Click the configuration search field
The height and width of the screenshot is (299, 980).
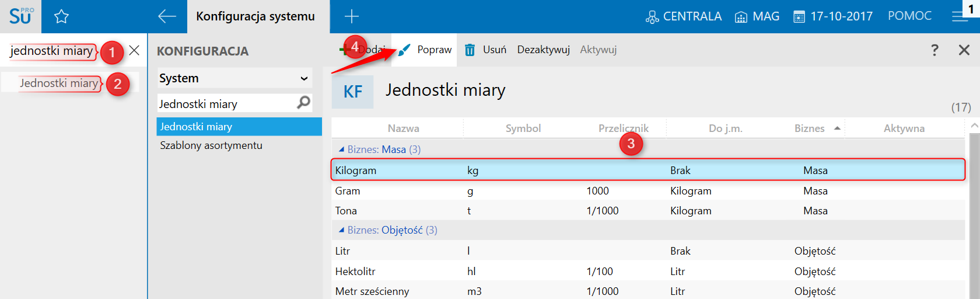point(228,103)
